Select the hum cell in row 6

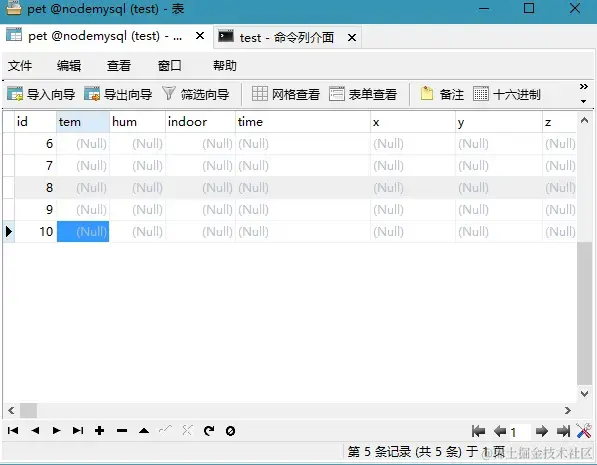pyautogui.click(x=137, y=144)
